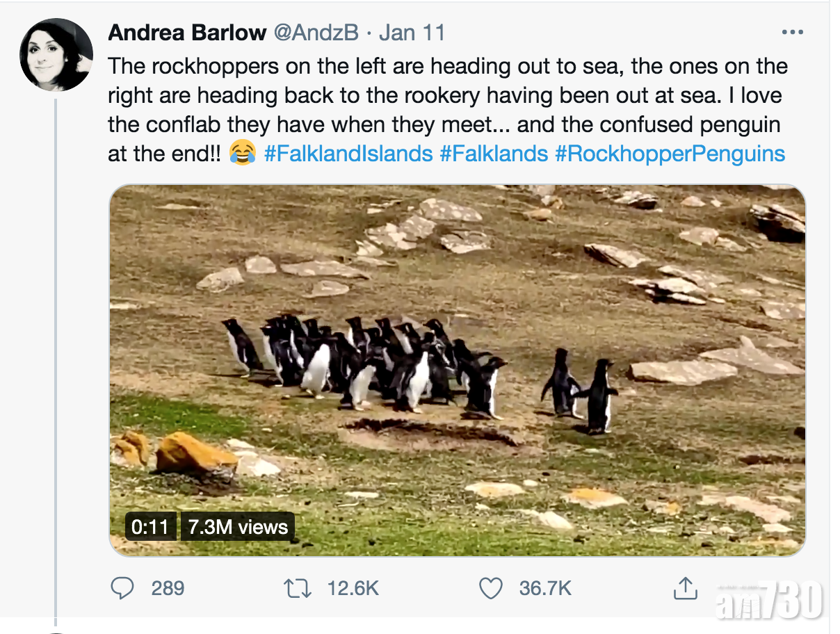
Task: Open the #RockhopperPenguins hashtag
Action: pos(670,154)
